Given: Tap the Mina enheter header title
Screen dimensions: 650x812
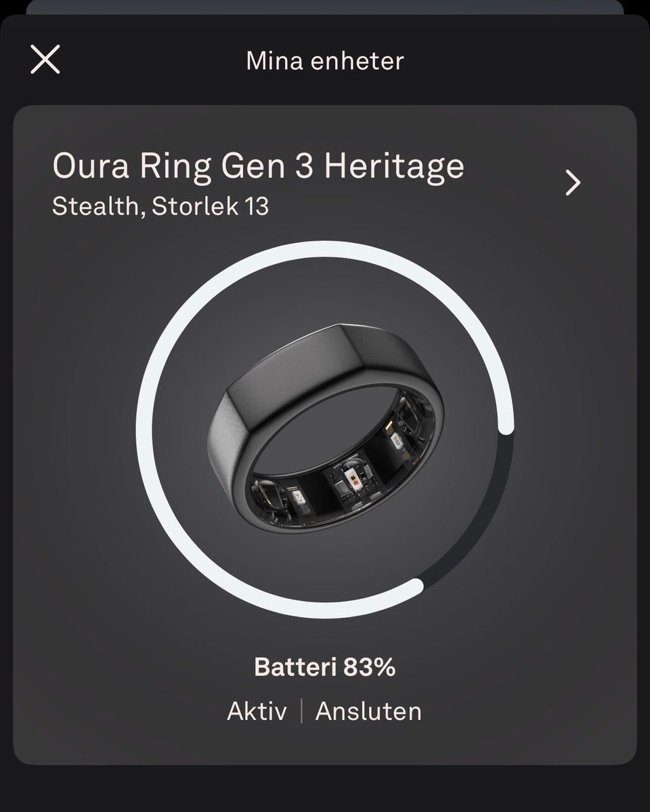Looking at the screenshot, I should [x=325, y=61].
